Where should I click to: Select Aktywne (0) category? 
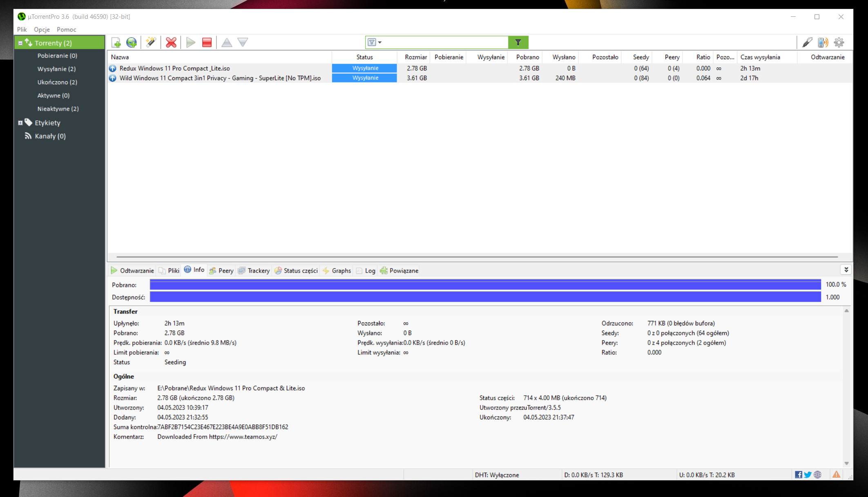coord(54,96)
